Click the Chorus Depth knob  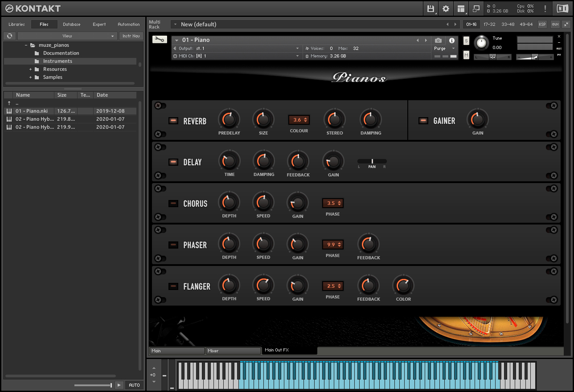(x=229, y=202)
